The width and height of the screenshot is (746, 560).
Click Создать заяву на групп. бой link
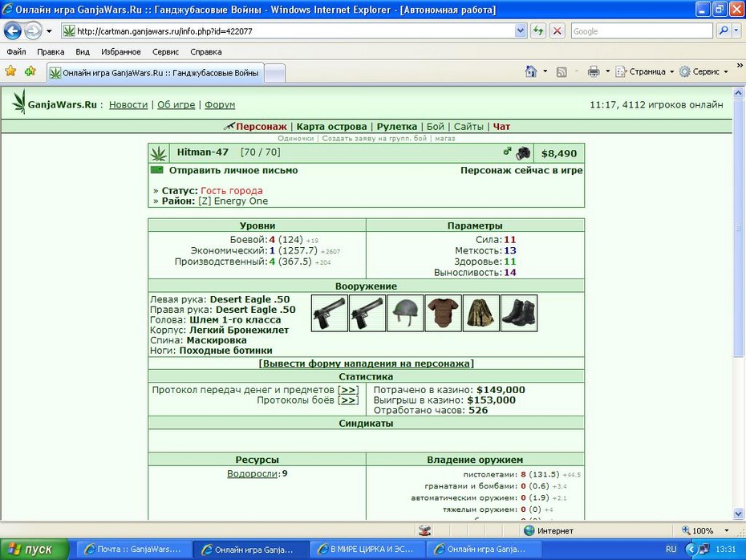click(375, 139)
